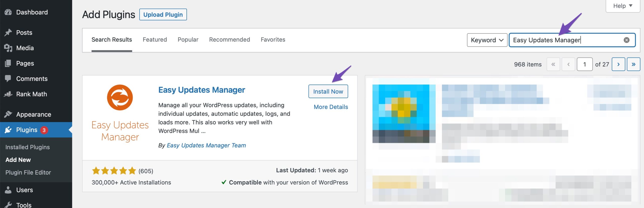Click the Posts pushpin icon
Screen dimensions: 644x208
point(8,33)
